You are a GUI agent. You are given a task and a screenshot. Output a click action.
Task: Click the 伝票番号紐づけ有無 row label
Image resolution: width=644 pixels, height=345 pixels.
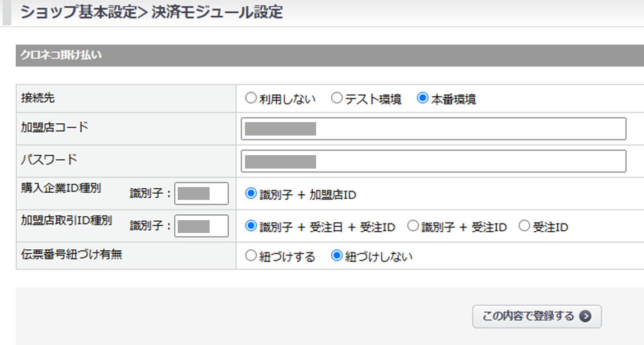coord(71,254)
